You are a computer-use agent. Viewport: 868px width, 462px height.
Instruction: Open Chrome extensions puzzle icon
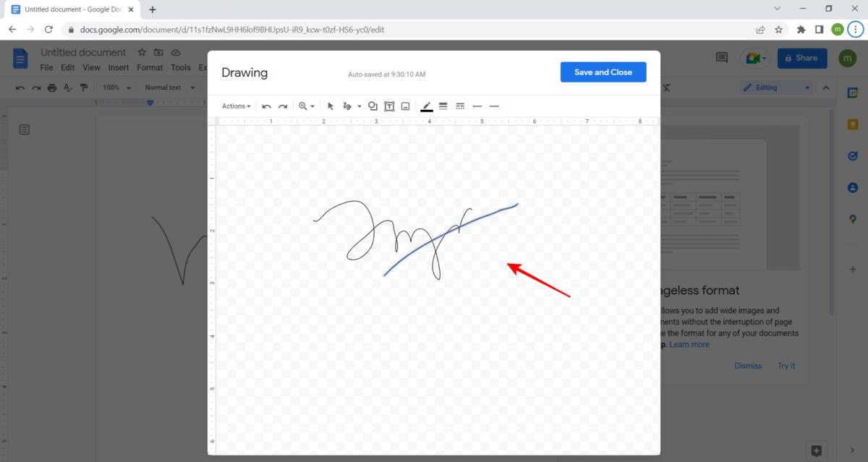tap(801, 30)
